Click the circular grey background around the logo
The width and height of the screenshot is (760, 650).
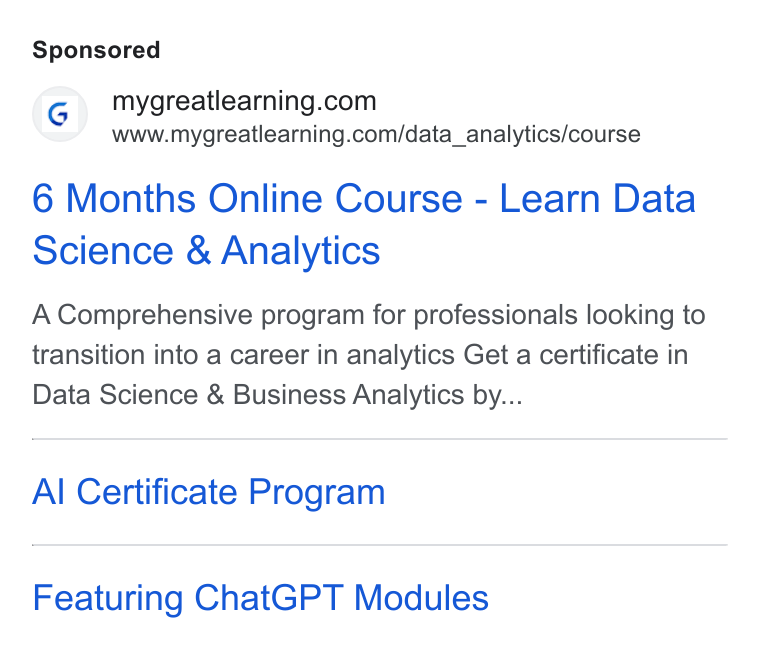tap(60, 114)
